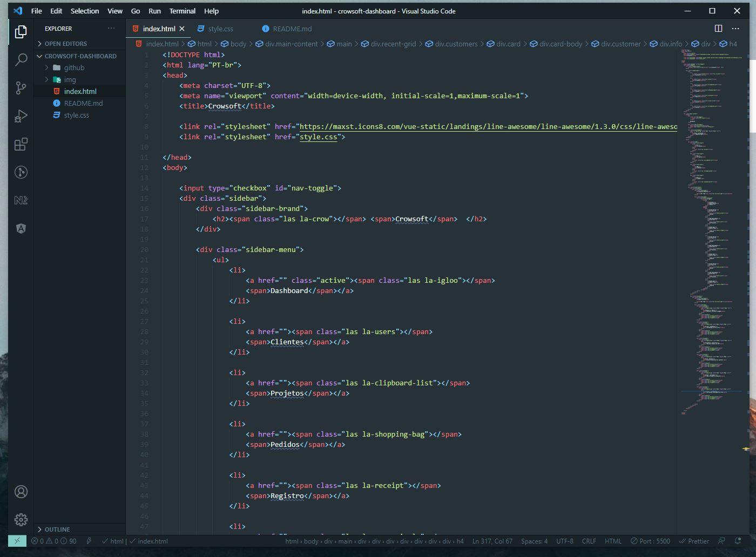
Task: Maximize the VS Code window
Action: [x=712, y=11]
